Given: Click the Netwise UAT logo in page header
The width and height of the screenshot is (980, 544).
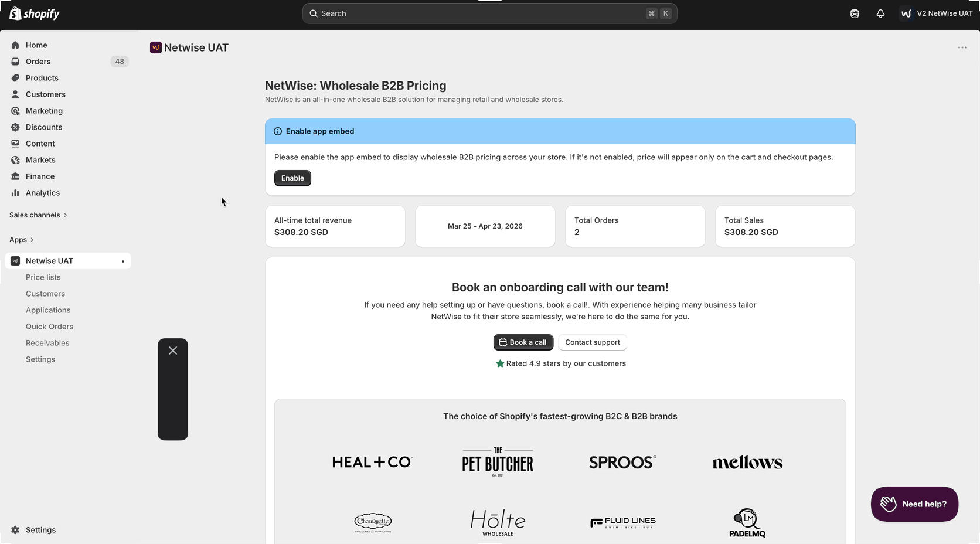Looking at the screenshot, I should pyautogui.click(x=155, y=47).
